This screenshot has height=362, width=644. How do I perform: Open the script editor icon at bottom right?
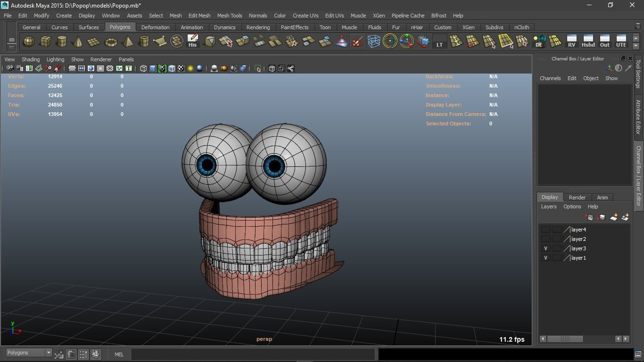click(x=638, y=354)
